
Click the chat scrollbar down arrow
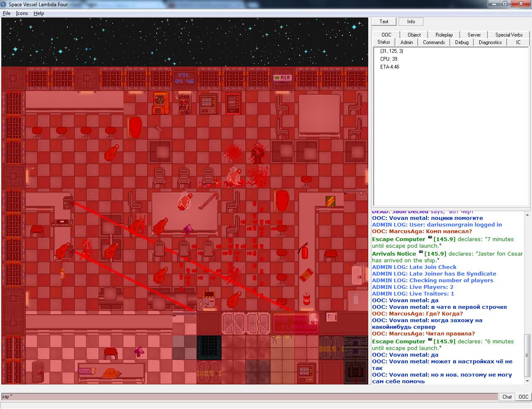click(x=527, y=380)
